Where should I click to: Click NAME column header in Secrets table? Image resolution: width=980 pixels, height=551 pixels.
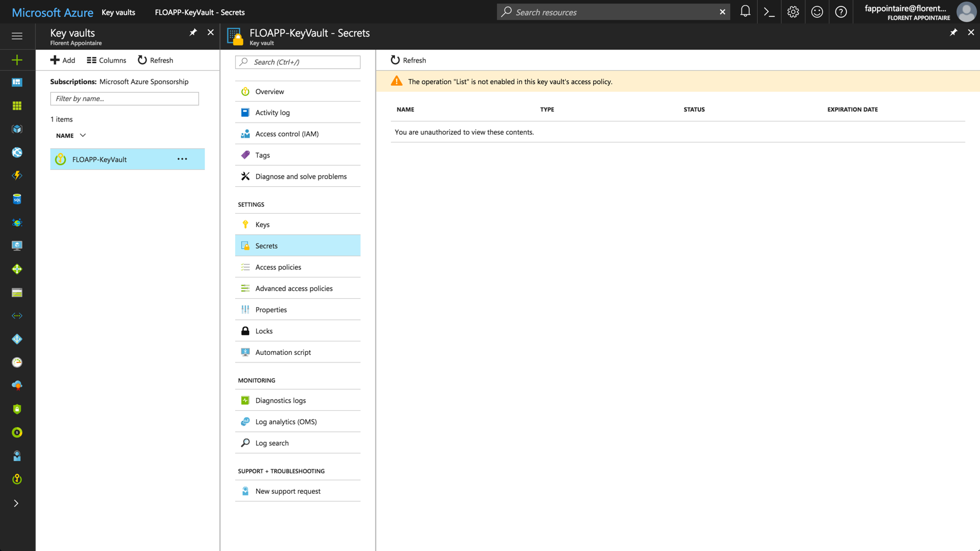[405, 110]
